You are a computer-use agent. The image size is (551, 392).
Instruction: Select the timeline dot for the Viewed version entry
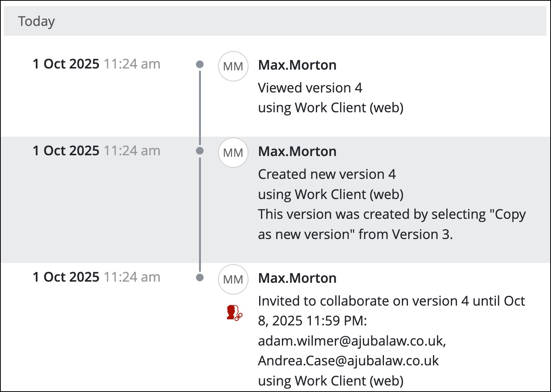[200, 64]
